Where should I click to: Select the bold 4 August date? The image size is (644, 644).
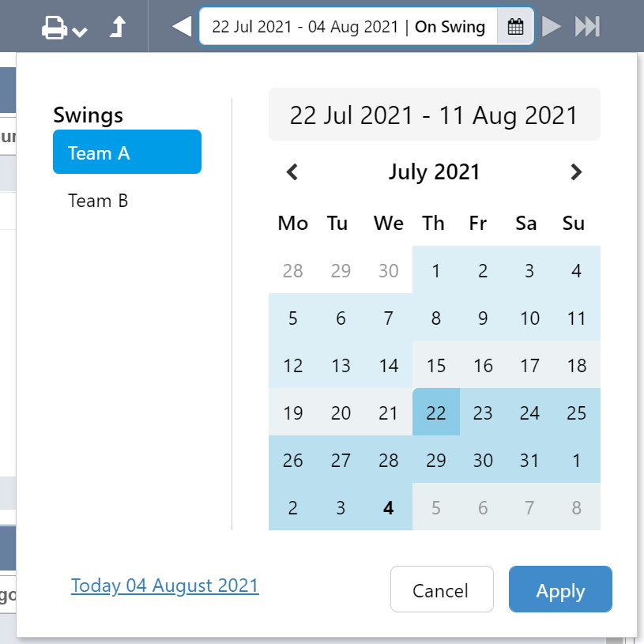[388, 507]
